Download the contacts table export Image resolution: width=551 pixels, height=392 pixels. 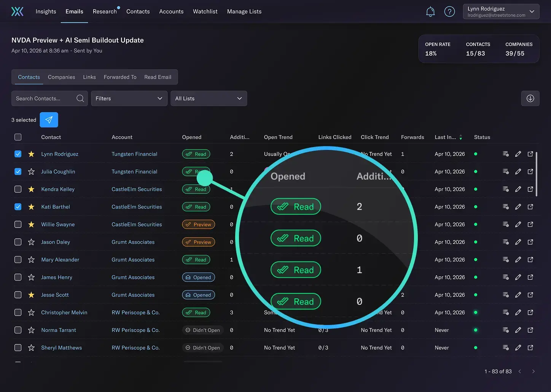coord(530,99)
